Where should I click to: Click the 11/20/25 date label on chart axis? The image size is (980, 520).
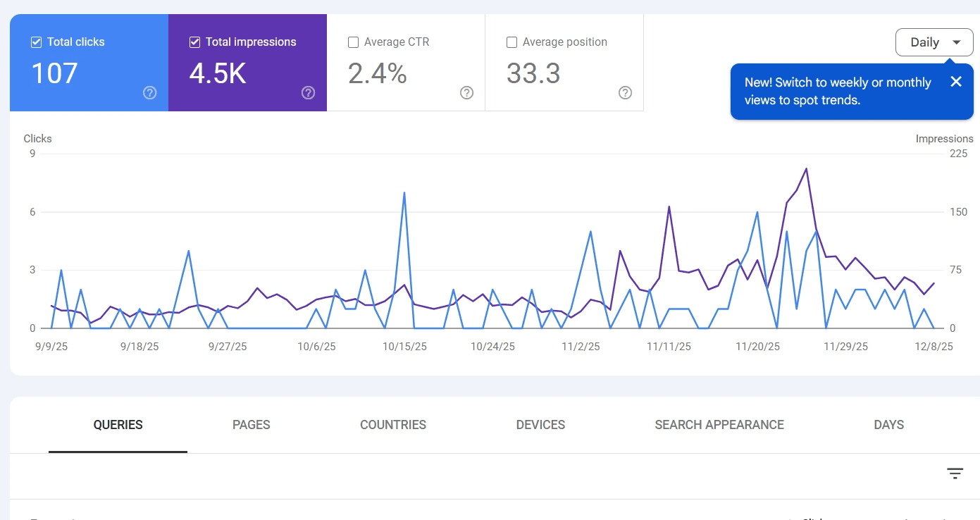point(757,347)
